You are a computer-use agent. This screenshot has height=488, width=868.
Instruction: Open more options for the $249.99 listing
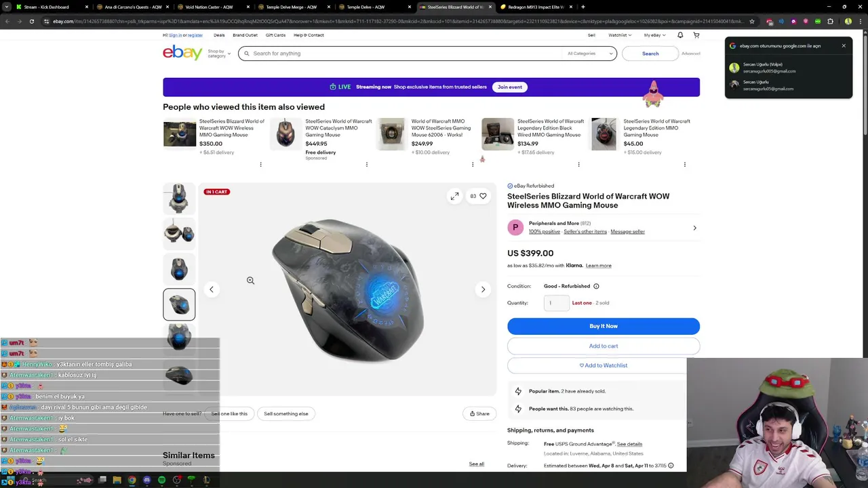473,165
